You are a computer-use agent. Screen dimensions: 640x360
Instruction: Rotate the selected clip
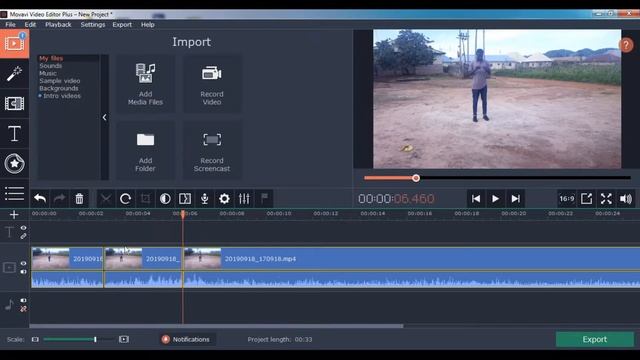pos(125,199)
